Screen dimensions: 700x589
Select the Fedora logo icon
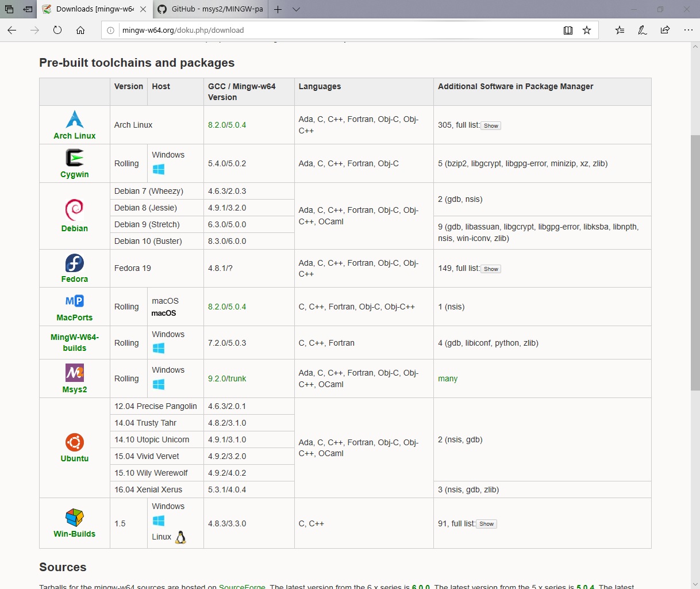pos(75,263)
